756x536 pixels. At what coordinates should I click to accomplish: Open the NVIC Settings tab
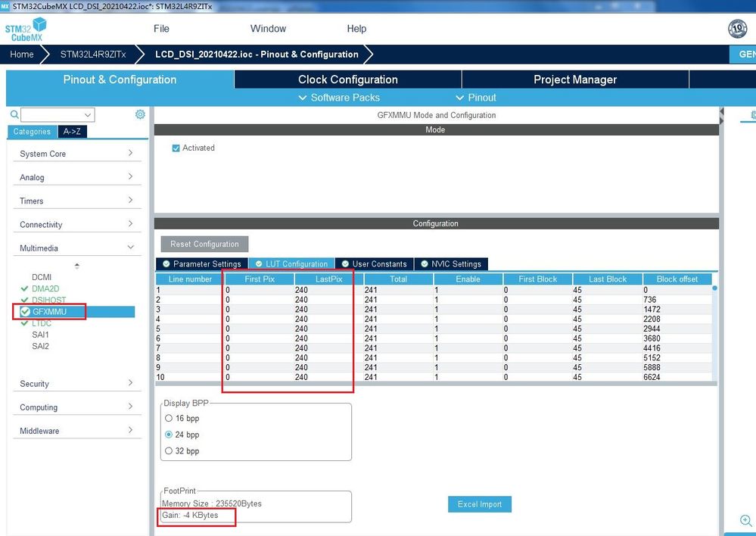tap(451, 264)
